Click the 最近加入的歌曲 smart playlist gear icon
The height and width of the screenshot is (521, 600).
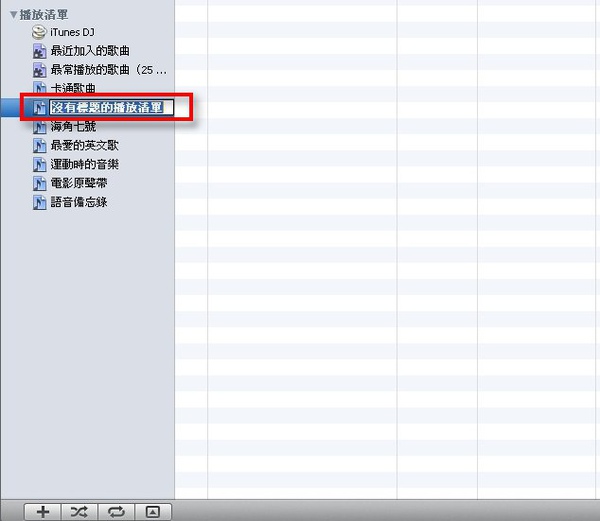coord(39,51)
